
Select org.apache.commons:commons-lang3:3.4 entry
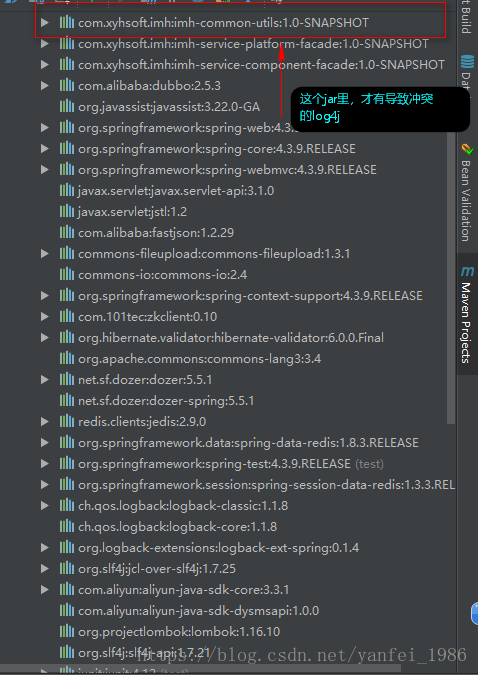click(x=199, y=359)
